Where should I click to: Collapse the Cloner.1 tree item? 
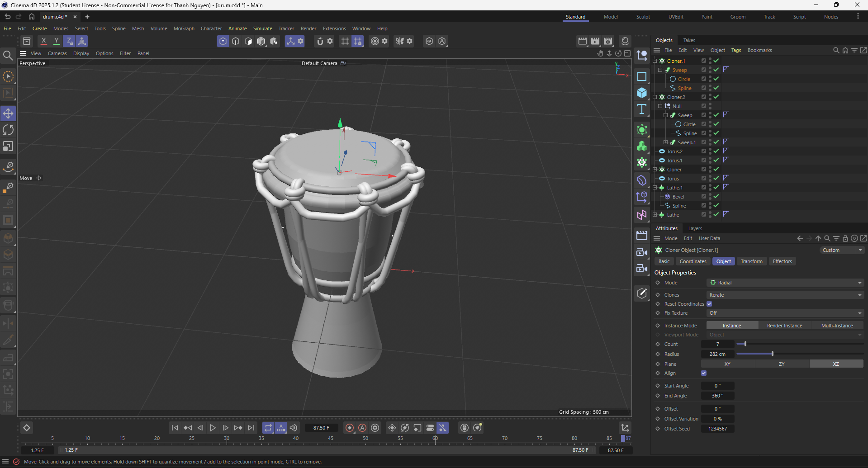(655, 61)
